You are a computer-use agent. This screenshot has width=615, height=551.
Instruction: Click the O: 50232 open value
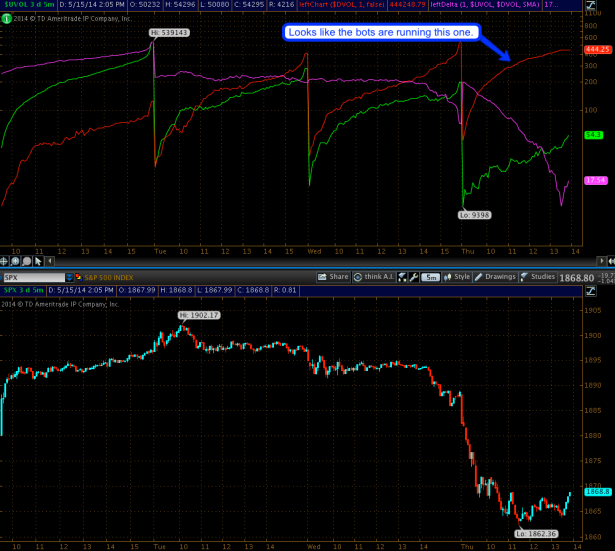click(x=144, y=5)
